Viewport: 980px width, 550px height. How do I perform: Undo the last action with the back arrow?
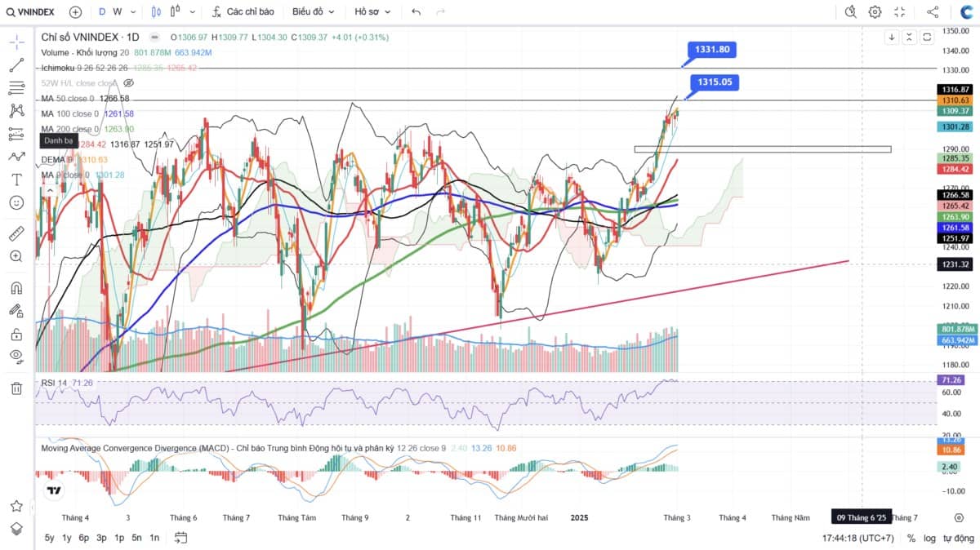click(x=416, y=12)
